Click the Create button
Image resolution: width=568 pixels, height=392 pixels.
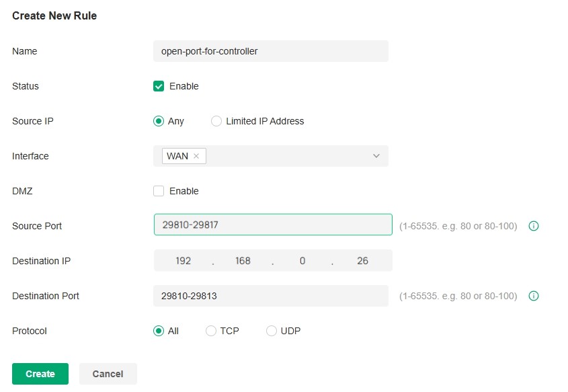[x=40, y=373]
